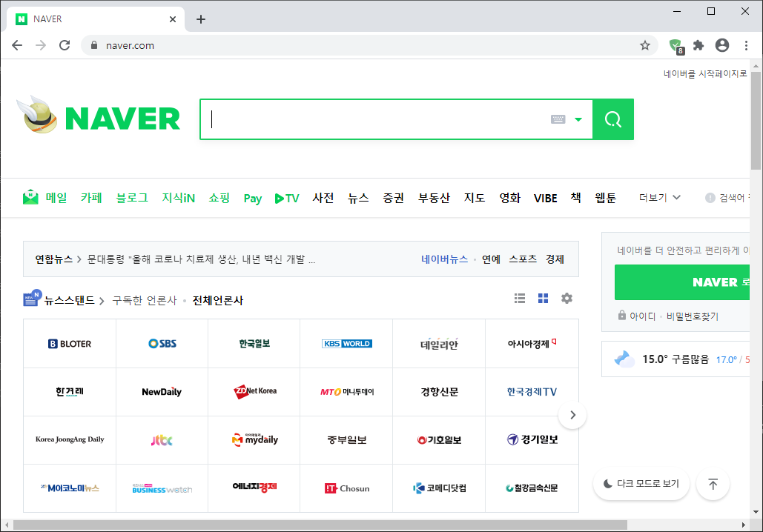Click the 스포츠 news link
The image size is (763, 532).
[523, 259]
